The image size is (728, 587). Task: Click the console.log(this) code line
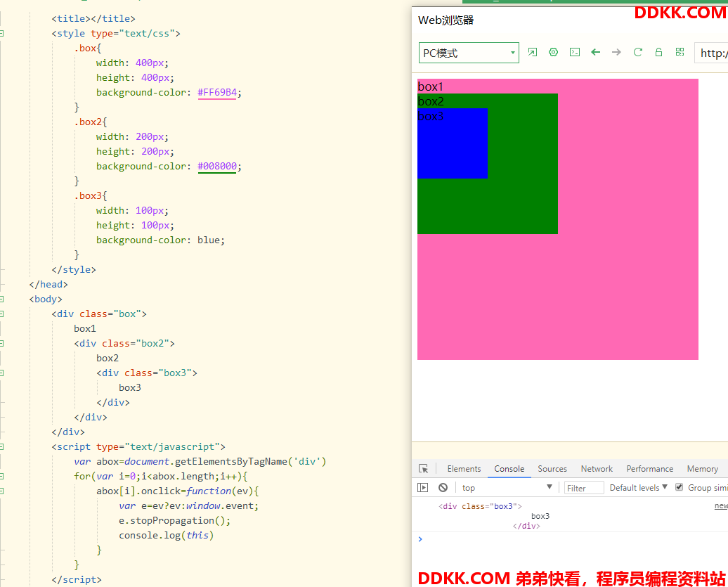coord(167,536)
